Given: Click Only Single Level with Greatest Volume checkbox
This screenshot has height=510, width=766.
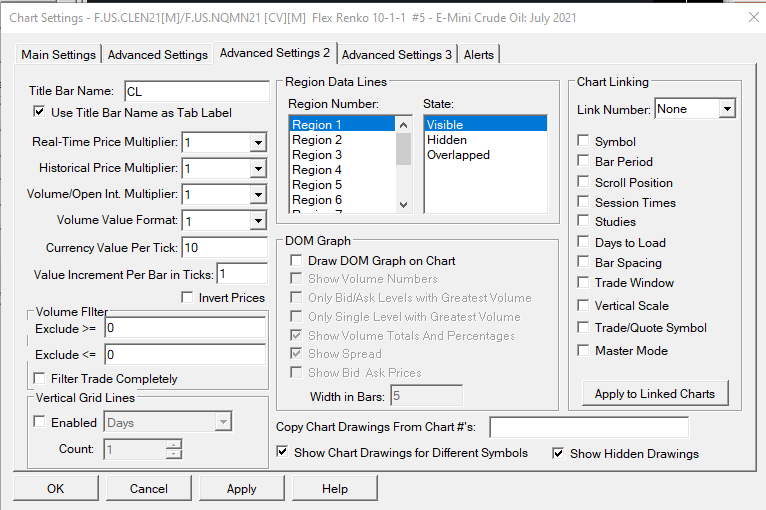Looking at the screenshot, I should tap(296, 317).
